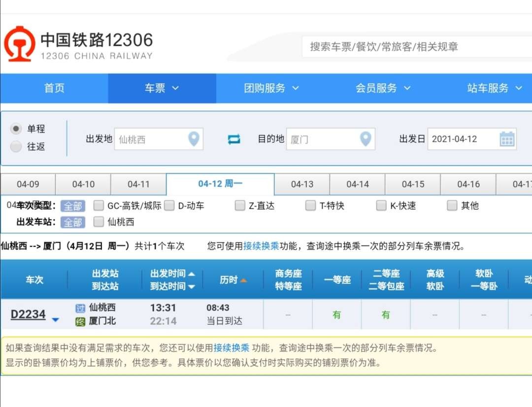Click the 出发地 input field
This screenshot has height=407, width=532.
click(x=159, y=139)
